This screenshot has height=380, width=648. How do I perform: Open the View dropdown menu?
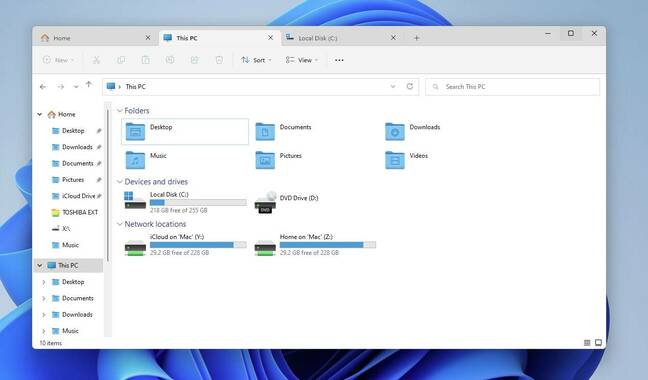click(x=302, y=60)
